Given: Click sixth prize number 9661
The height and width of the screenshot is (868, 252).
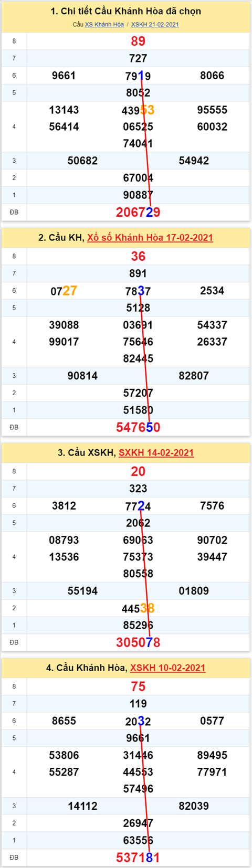Looking at the screenshot, I should point(64,76).
